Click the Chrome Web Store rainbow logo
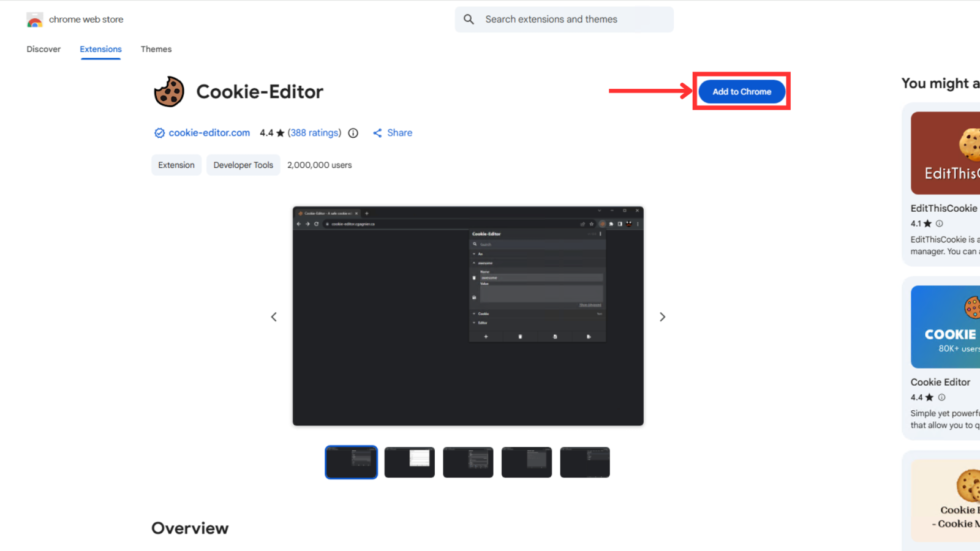980x551 pixels. (x=35, y=20)
